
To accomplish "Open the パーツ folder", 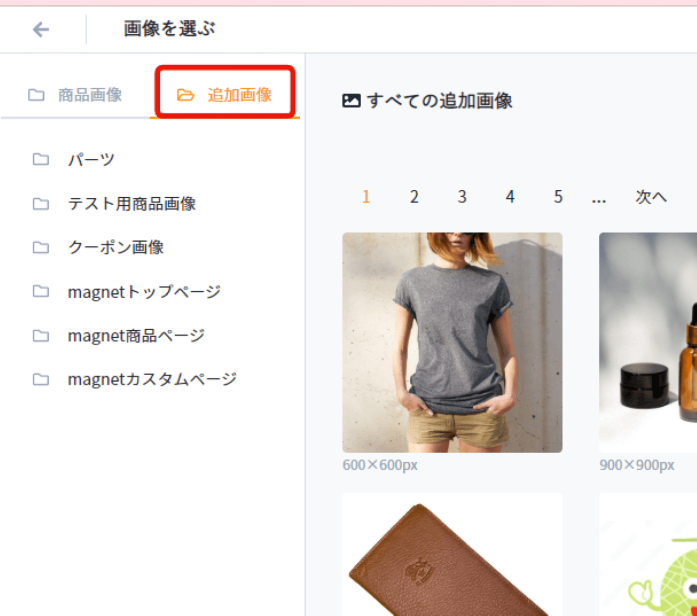I will (91, 160).
